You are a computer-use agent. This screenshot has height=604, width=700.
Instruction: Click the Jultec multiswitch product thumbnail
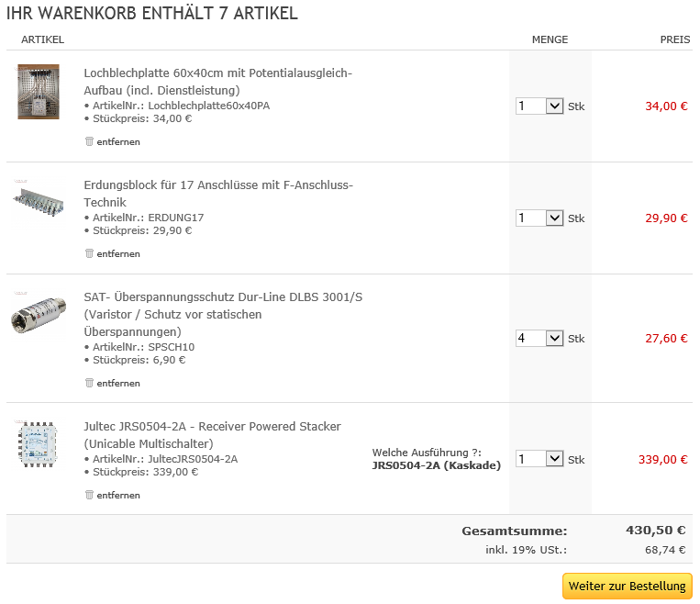pyautogui.click(x=39, y=442)
